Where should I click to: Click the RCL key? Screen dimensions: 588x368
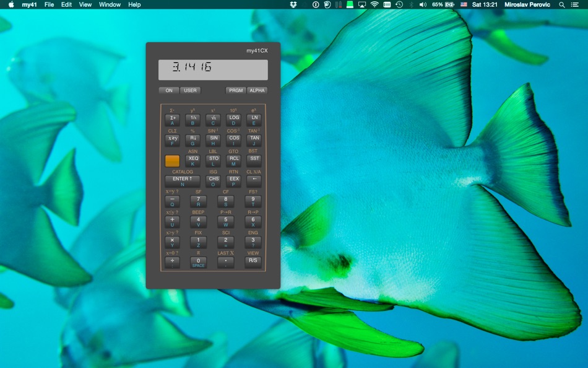point(233,160)
